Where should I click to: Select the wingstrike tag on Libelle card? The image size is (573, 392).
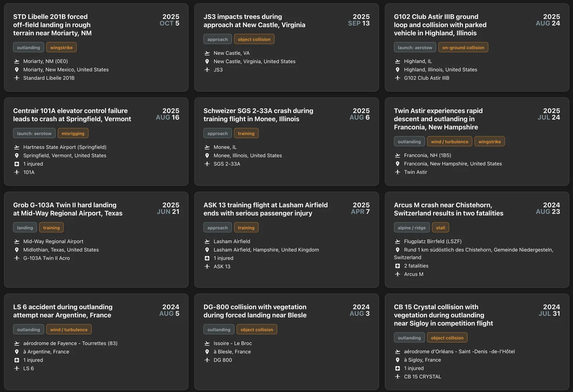61,48
